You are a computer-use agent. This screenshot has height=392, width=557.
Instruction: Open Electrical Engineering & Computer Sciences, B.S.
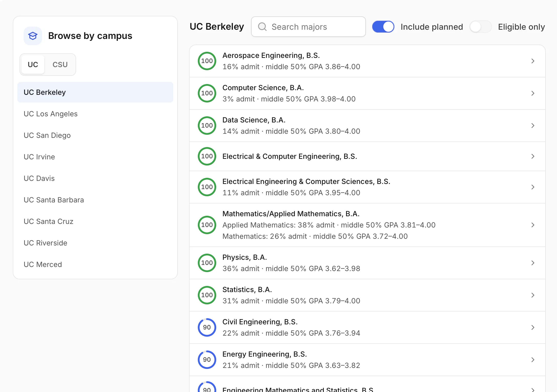point(367,187)
